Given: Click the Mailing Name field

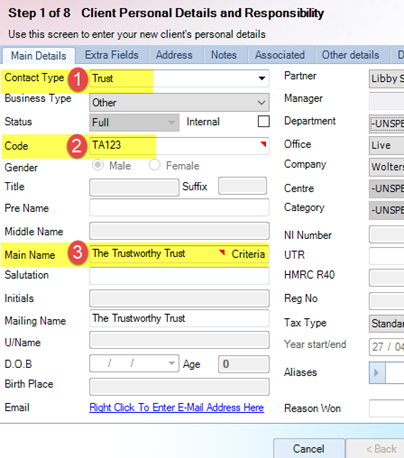Looking at the screenshot, I should [x=179, y=318].
